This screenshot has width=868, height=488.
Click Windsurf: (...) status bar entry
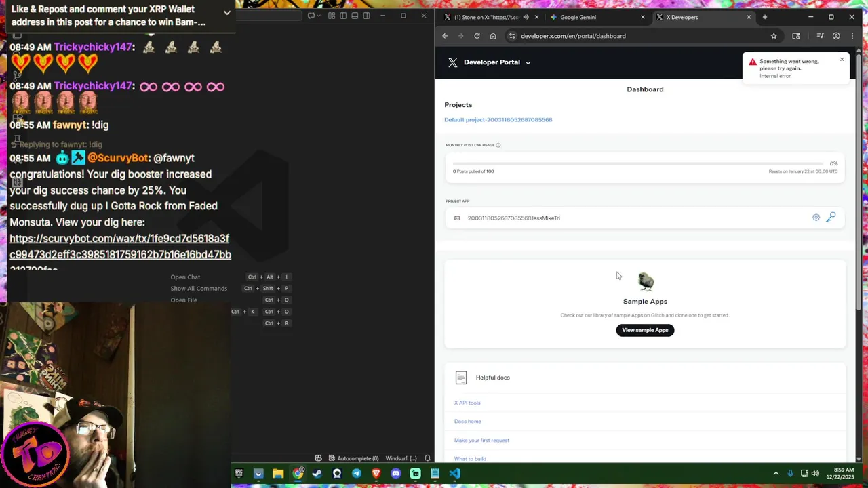click(x=401, y=458)
